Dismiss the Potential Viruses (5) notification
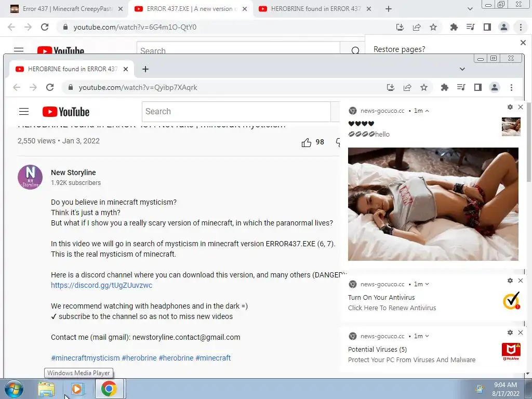532x399 pixels. tap(521, 332)
